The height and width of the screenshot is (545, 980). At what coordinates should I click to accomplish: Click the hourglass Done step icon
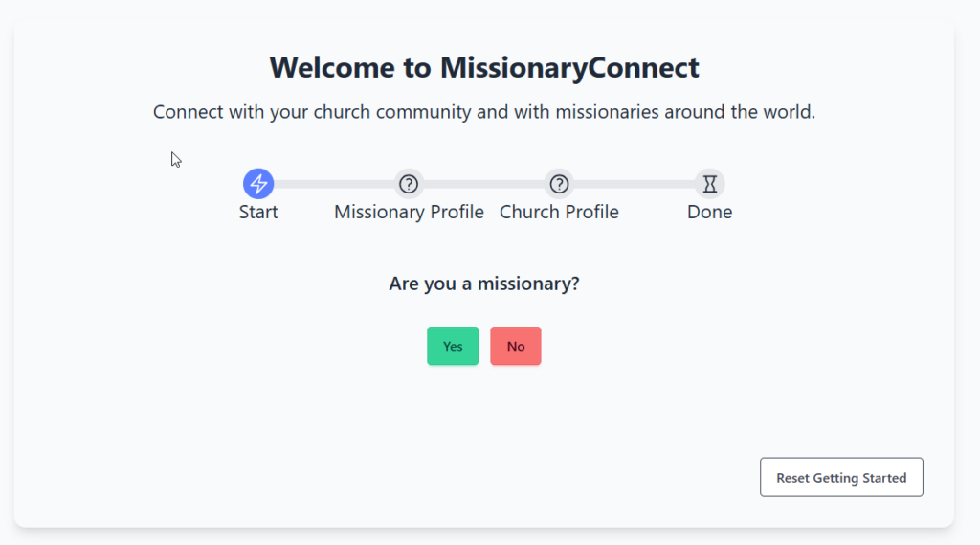(709, 183)
